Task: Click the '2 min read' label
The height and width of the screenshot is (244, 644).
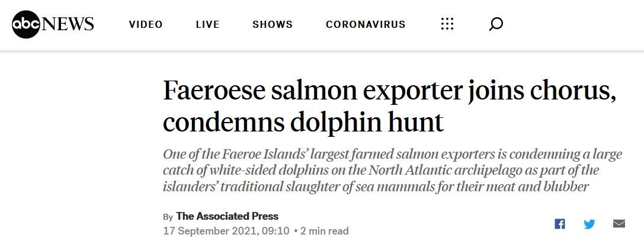Action: coord(324,231)
